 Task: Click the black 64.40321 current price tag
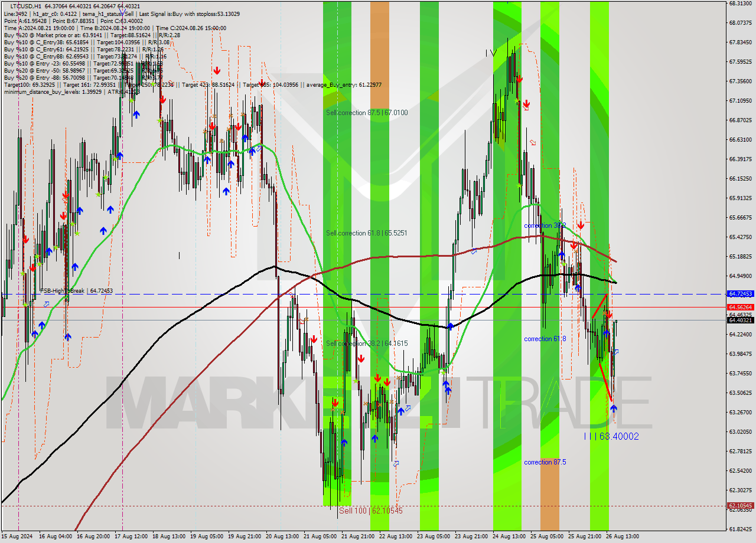[741, 320]
